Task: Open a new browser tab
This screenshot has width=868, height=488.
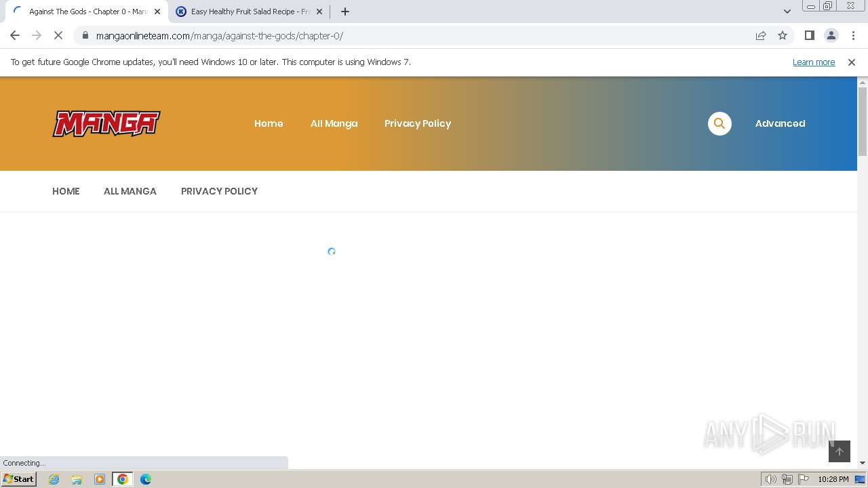Action: (345, 12)
